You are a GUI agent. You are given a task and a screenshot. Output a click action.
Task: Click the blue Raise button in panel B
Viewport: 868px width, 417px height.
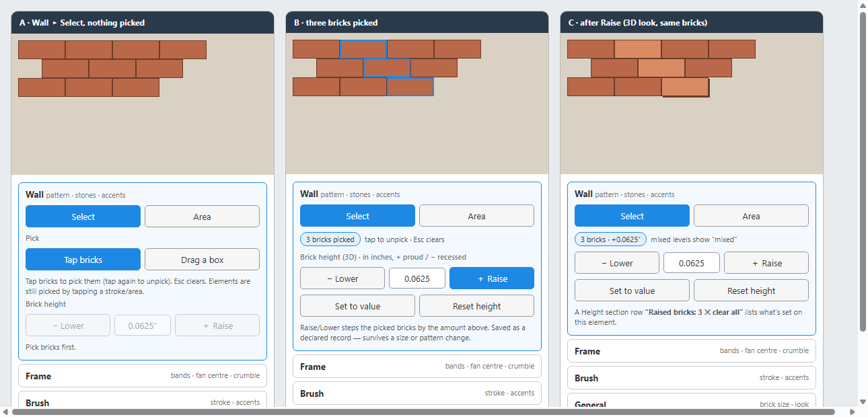[492, 278]
